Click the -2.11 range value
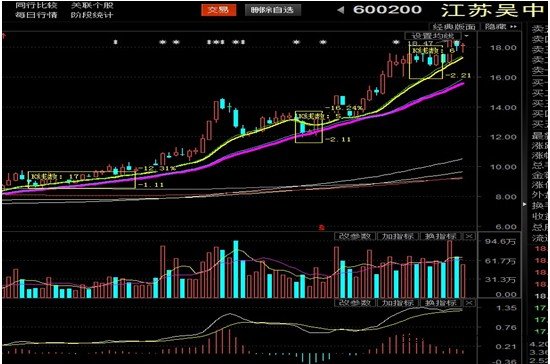This screenshot has height=364, width=550. click(x=339, y=140)
